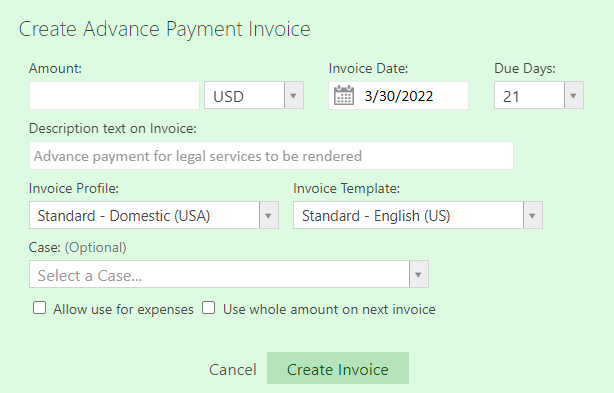Image resolution: width=614 pixels, height=393 pixels.
Task: Click the empty Amount input field
Action: tap(114, 96)
